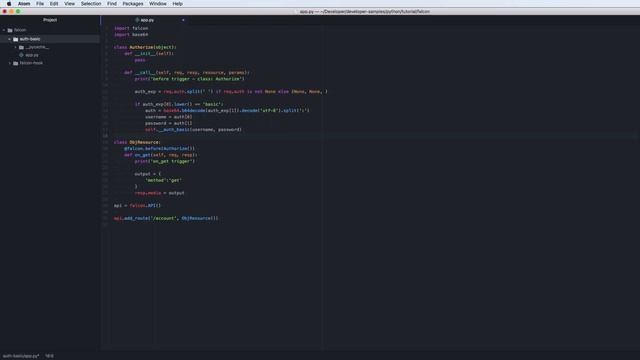Click the 'def __init__(self):' line

(x=149, y=53)
